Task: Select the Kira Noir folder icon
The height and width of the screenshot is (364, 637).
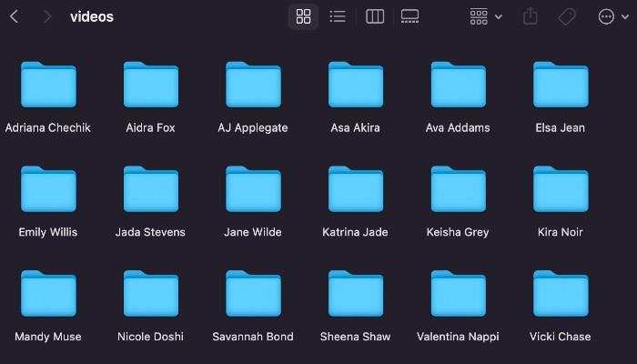Action: (561, 189)
